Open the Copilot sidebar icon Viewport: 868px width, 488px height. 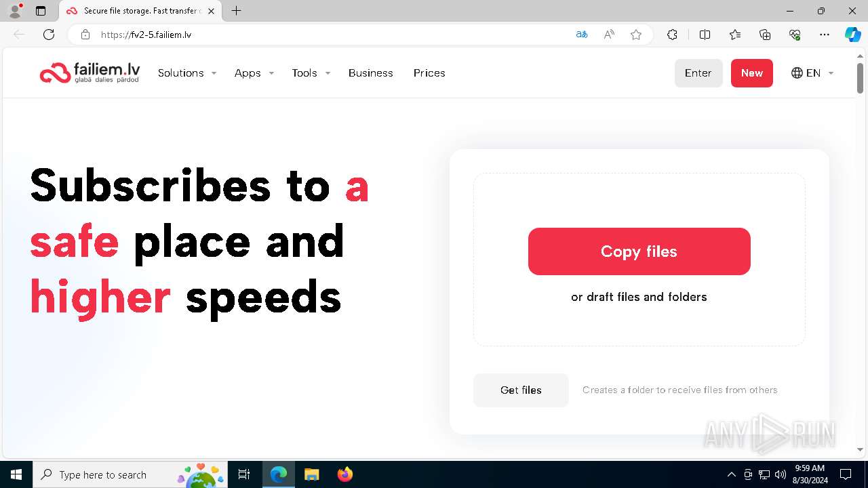tap(852, 35)
